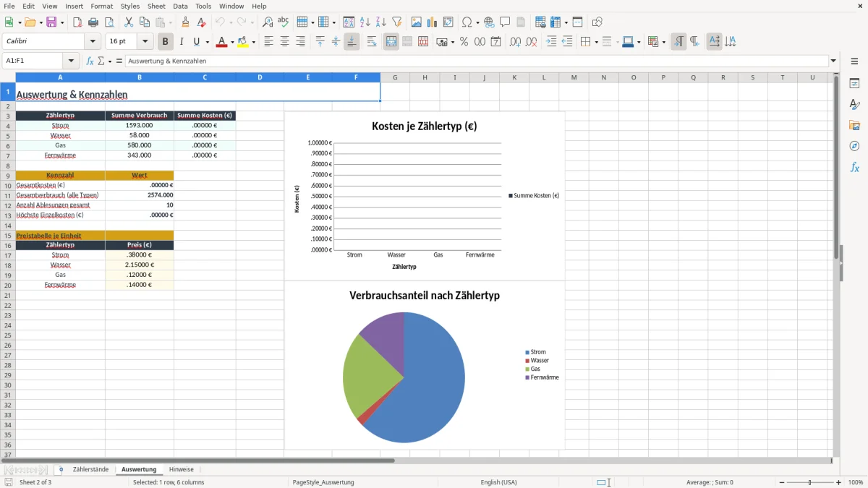Expand the Font Color dropdown arrow
Screen dimensions: 868x488
coord(231,42)
